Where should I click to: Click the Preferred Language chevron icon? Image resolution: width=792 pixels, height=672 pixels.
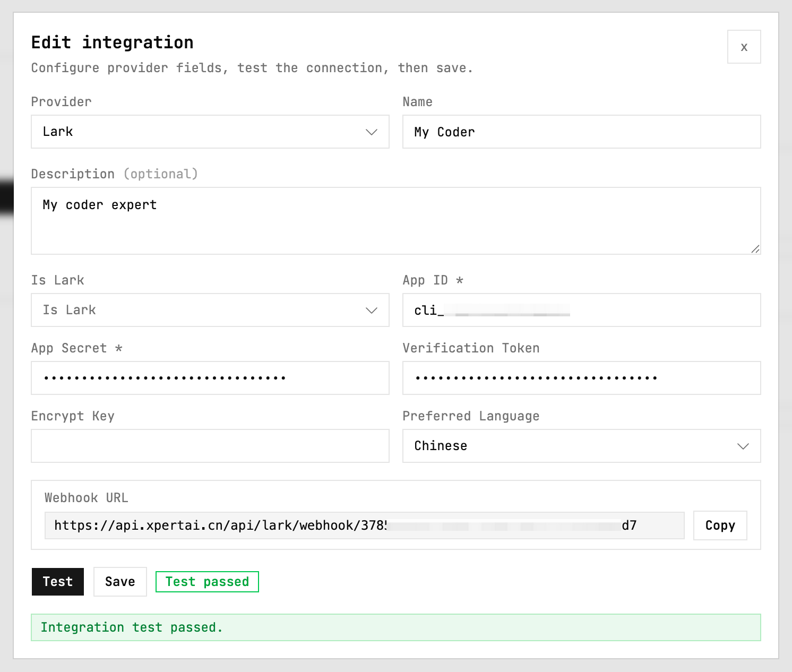coord(743,446)
